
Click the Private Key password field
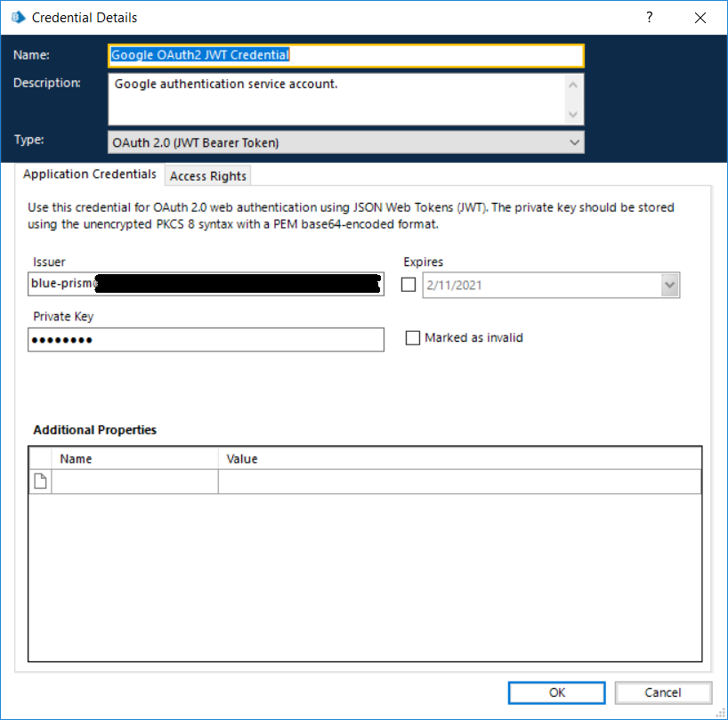coord(206,340)
